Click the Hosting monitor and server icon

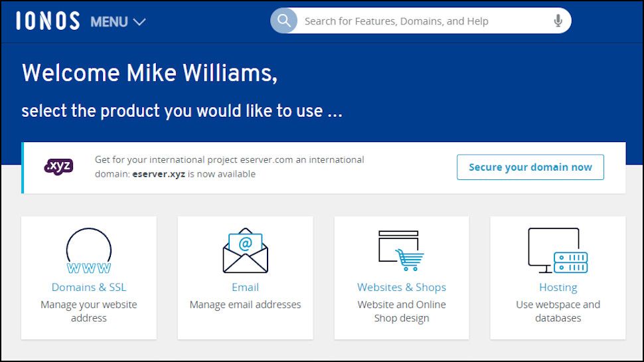558,251
